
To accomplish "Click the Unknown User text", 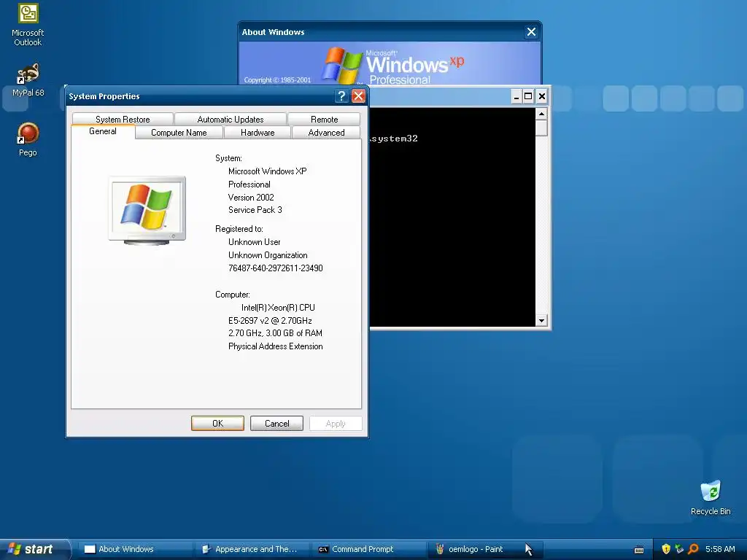I will click(x=254, y=242).
